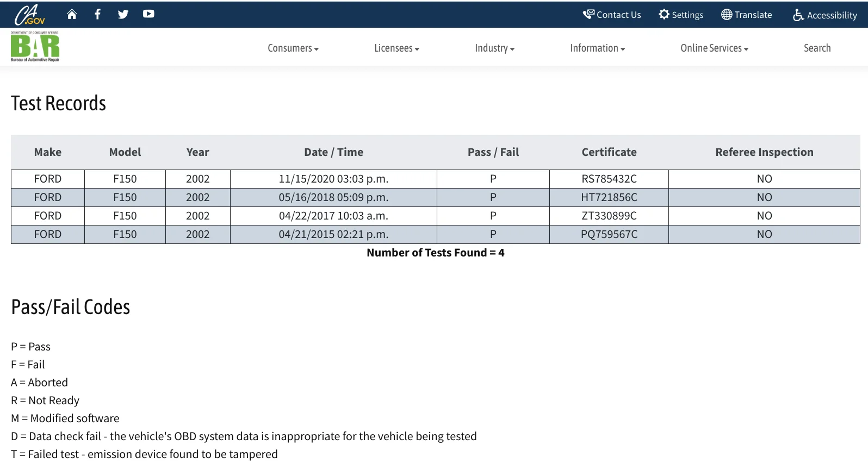Expand the Online Services dropdown menu

(715, 48)
